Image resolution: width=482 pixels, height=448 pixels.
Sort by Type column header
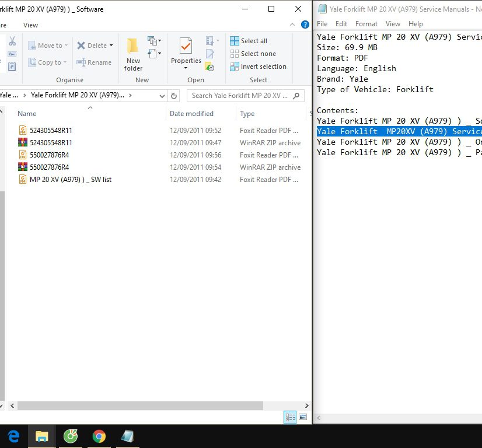point(247,114)
